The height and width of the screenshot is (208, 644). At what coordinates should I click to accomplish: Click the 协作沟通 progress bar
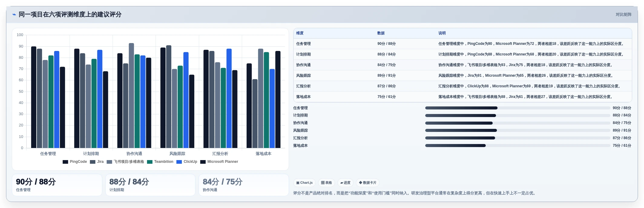[517, 123]
